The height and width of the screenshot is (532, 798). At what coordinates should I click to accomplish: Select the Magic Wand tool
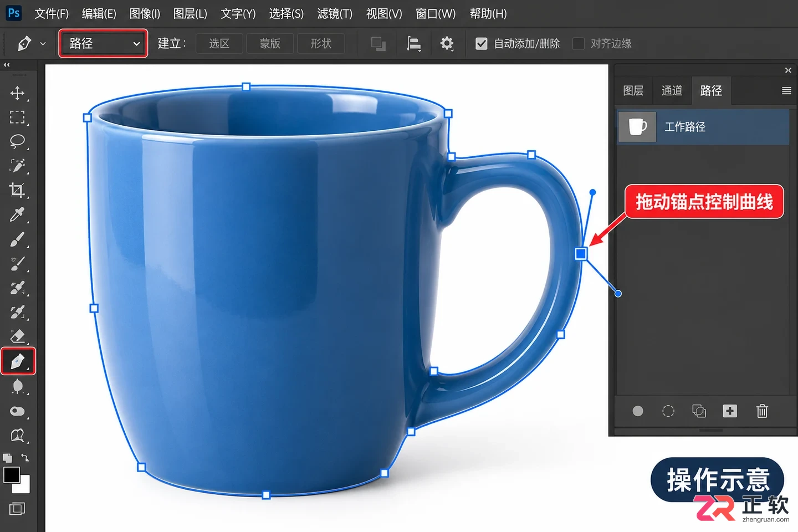[x=17, y=166]
